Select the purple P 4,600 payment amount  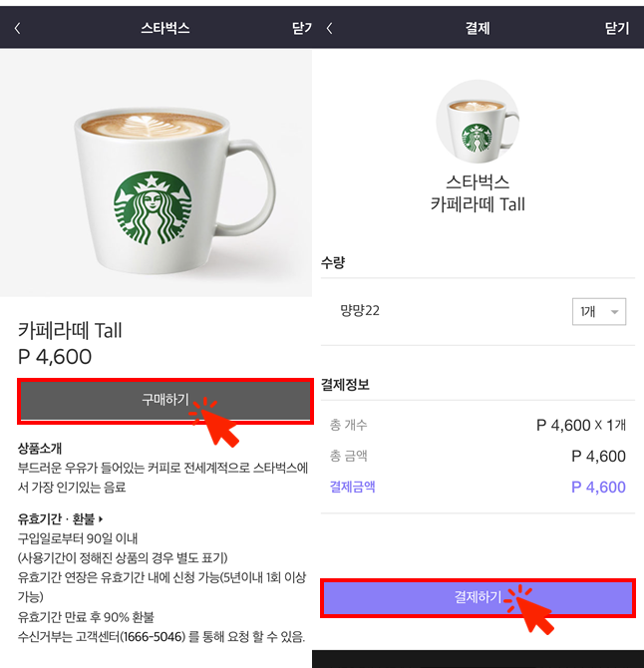pos(598,487)
